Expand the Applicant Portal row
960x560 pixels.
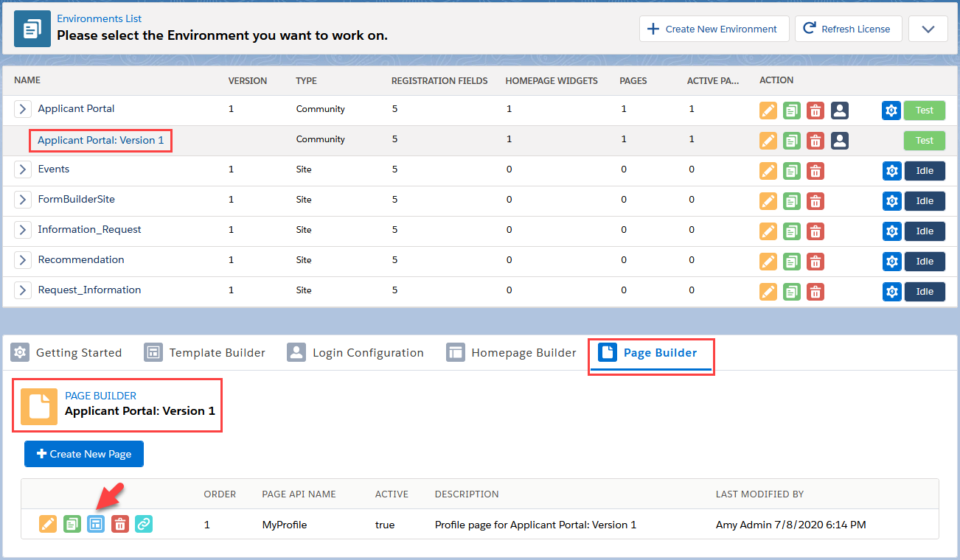click(24, 109)
